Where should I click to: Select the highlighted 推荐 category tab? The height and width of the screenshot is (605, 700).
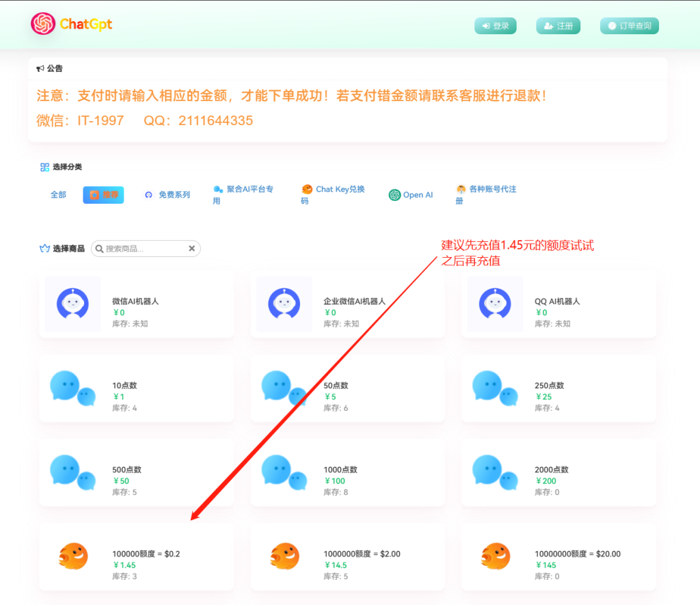click(x=103, y=194)
